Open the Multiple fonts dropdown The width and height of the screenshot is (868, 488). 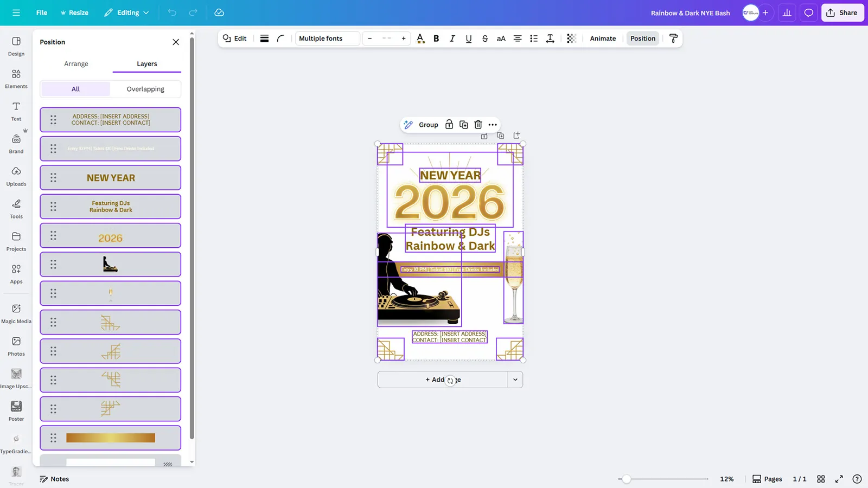coord(327,38)
